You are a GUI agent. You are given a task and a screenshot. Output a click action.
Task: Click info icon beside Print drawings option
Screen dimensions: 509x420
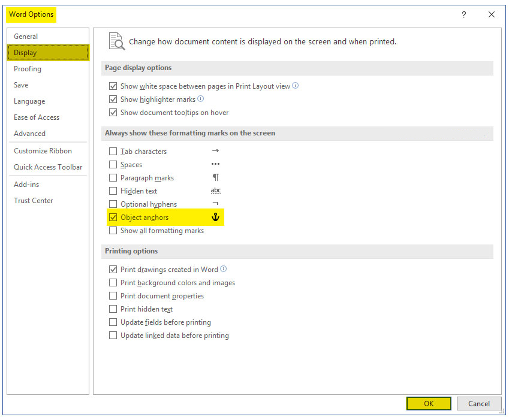point(224,269)
